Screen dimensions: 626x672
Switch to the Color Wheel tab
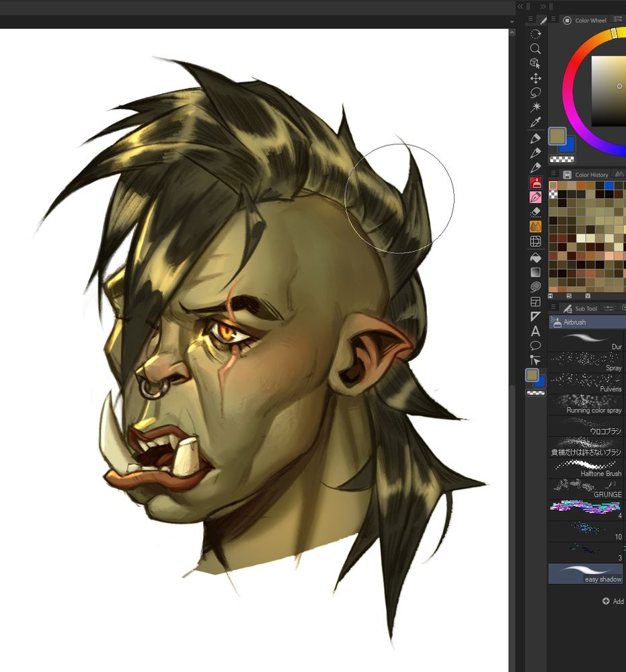[585, 20]
